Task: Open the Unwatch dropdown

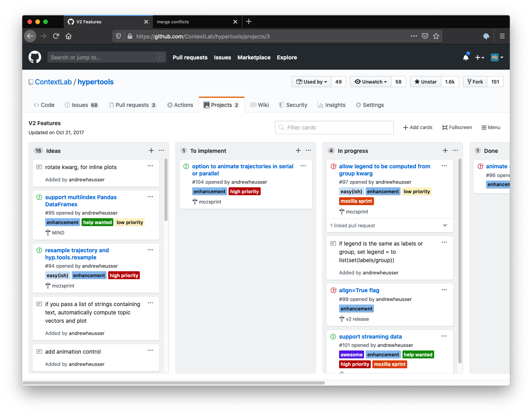Action: click(x=371, y=82)
